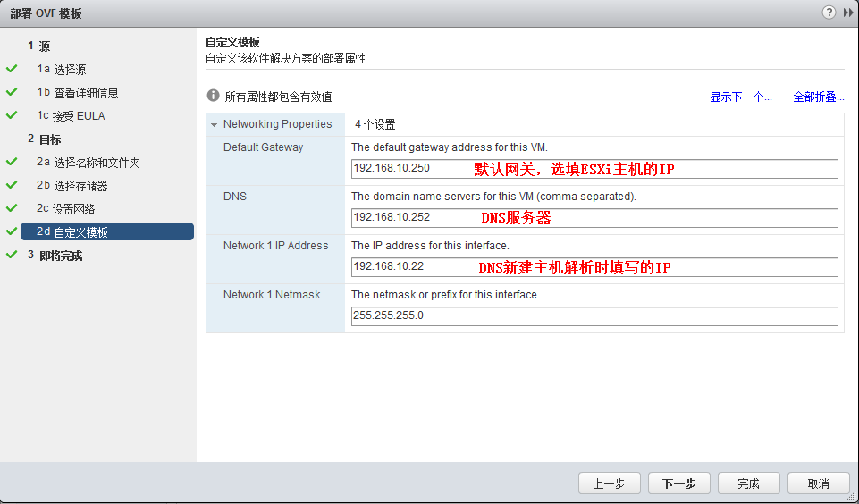Click into the Network 1 IP Address field

(x=594, y=267)
